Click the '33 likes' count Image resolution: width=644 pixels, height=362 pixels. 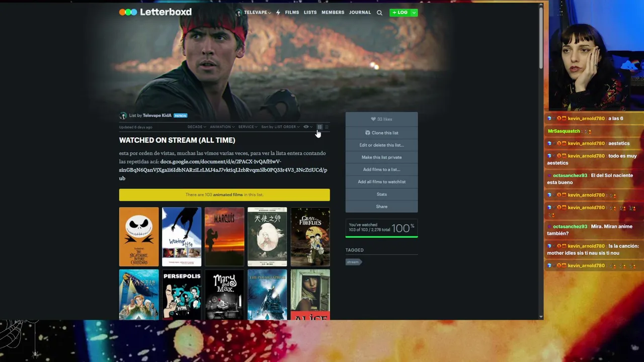coord(384,119)
